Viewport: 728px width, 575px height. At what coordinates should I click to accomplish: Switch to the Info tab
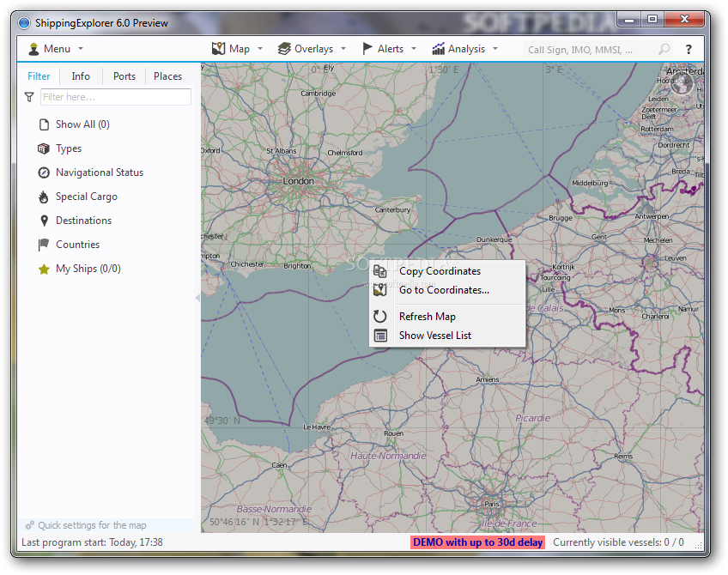point(81,76)
